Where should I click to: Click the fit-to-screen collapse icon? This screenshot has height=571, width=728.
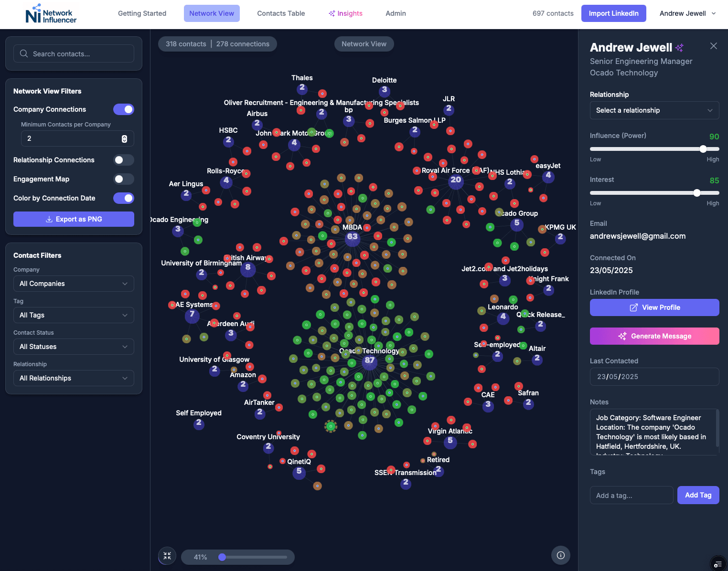(x=167, y=556)
